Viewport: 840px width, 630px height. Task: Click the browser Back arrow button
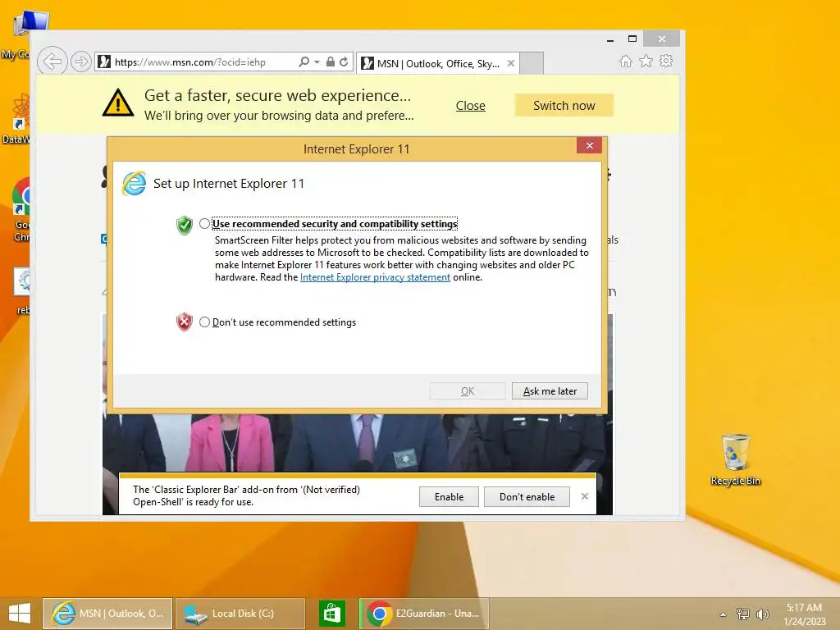coord(52,62)
